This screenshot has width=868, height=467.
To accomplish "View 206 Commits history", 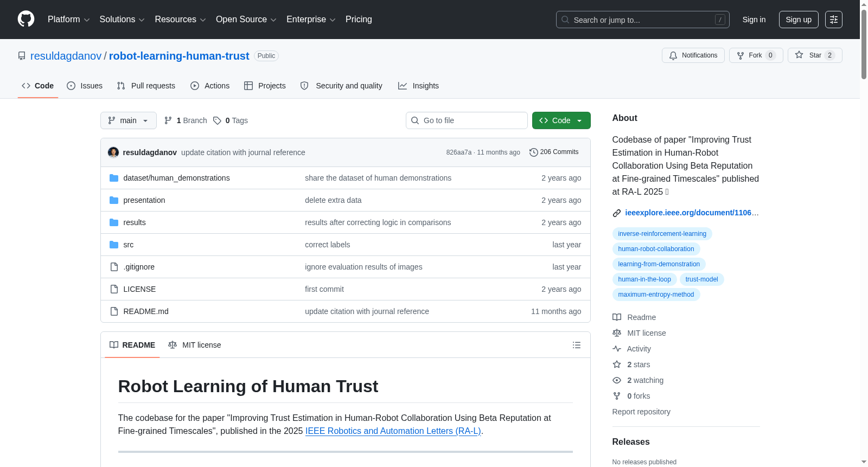I will coord(554,152).
